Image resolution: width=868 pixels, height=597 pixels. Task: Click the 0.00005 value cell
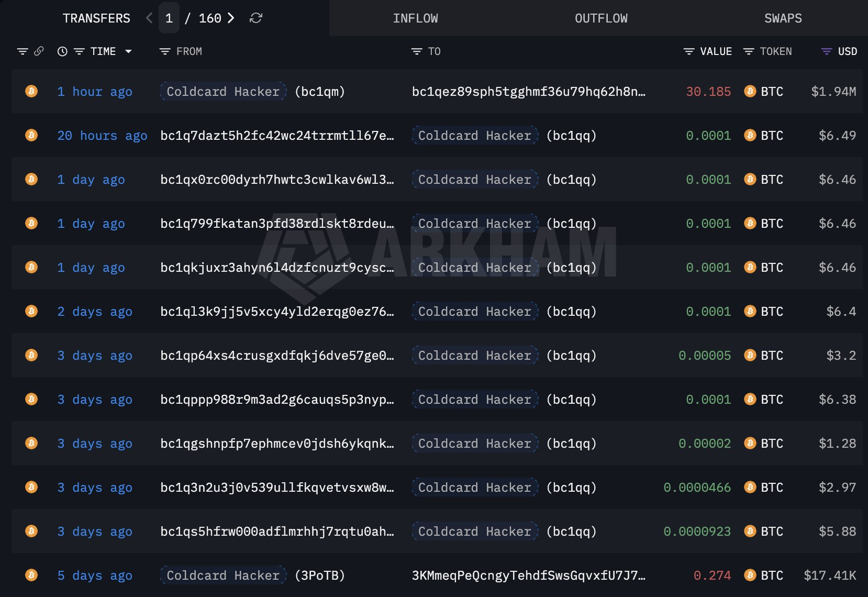tap(705, 356)
